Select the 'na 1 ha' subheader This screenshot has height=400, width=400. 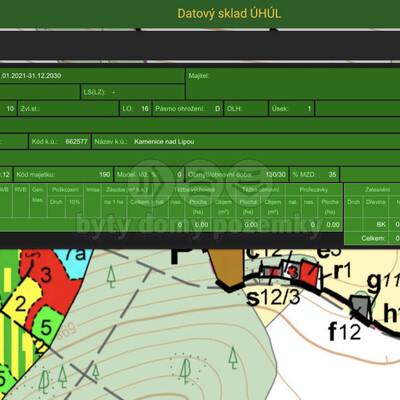pyautogui.click(x=114, y=202)
